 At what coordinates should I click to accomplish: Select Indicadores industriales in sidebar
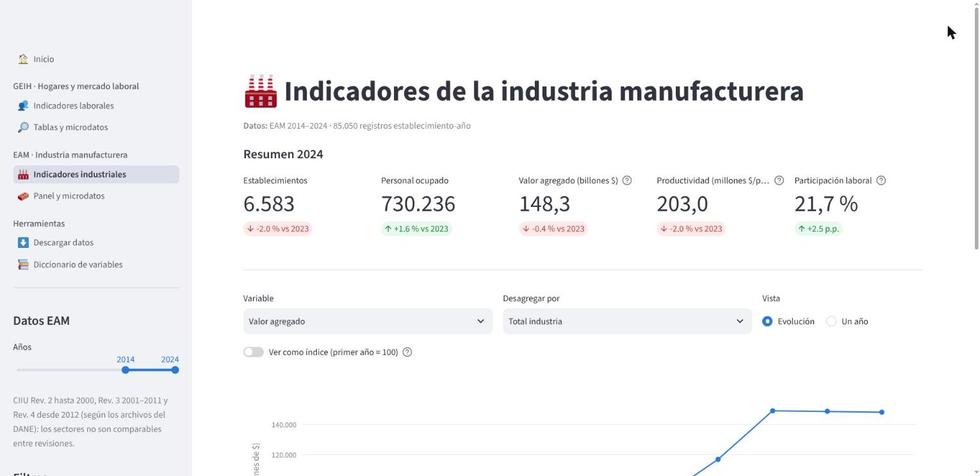[96, 174]
